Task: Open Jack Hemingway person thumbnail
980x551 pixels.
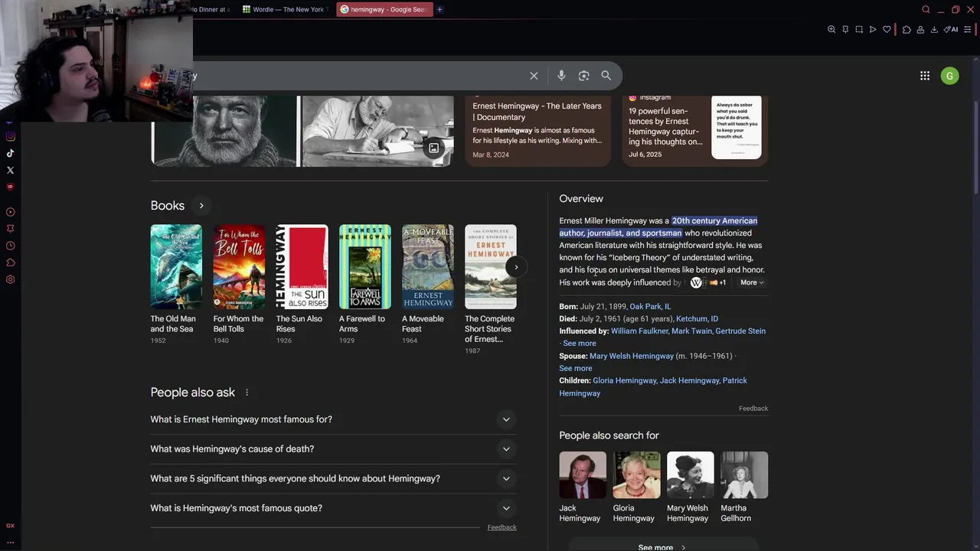Action: pos(583,475)
